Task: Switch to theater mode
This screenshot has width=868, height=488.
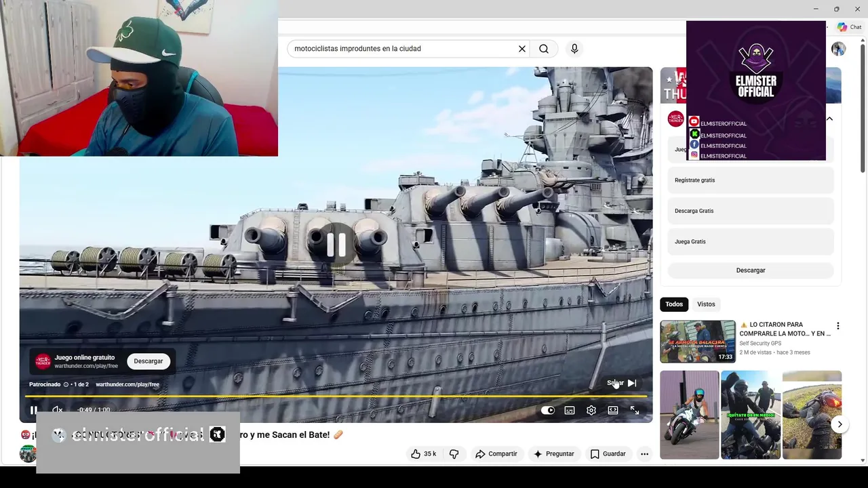Action: (613, 410)
